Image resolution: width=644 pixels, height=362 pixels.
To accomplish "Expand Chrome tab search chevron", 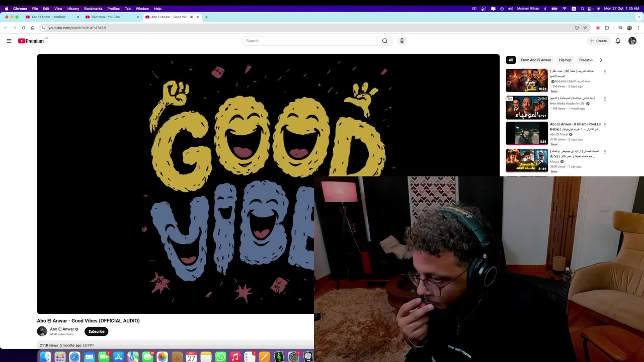I will point(639,17).
